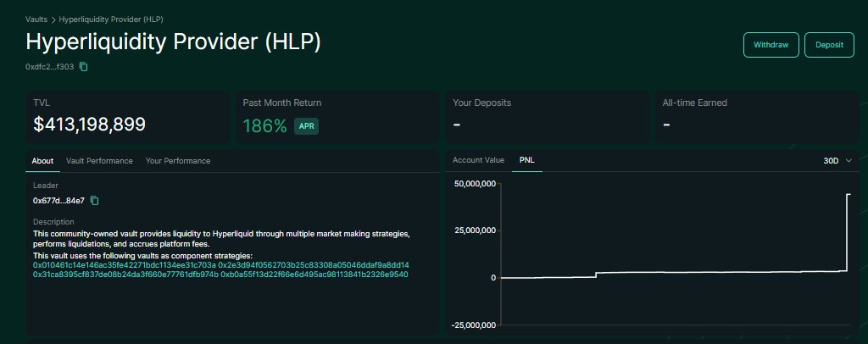Click the vault address 0xdfc2...f303 text
Viewport: 868px width, 344px height.
tap(49, 67)
